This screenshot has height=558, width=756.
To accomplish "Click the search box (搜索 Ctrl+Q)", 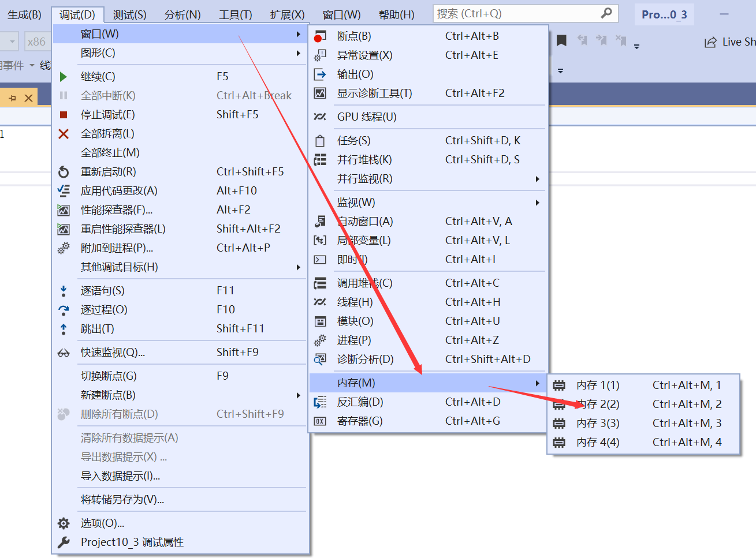I will 526,13.
